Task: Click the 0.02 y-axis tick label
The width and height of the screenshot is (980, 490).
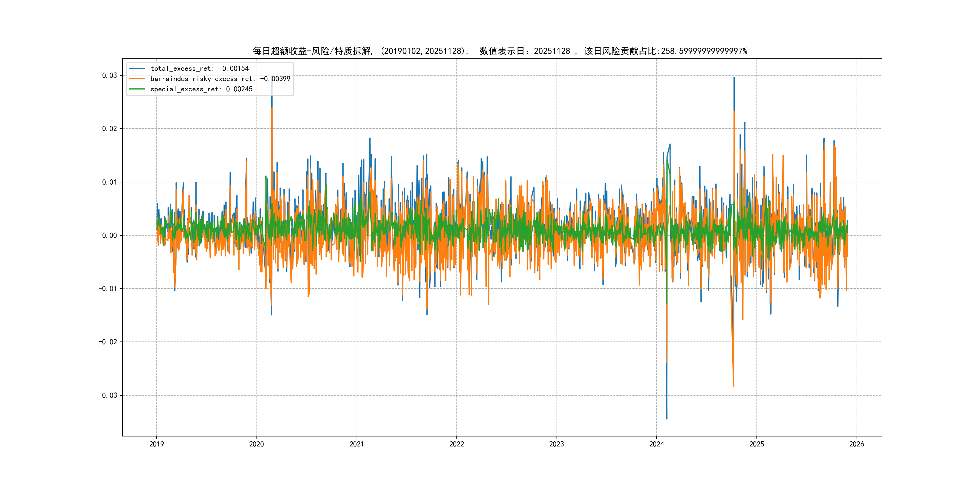Action: coord(109,129)
